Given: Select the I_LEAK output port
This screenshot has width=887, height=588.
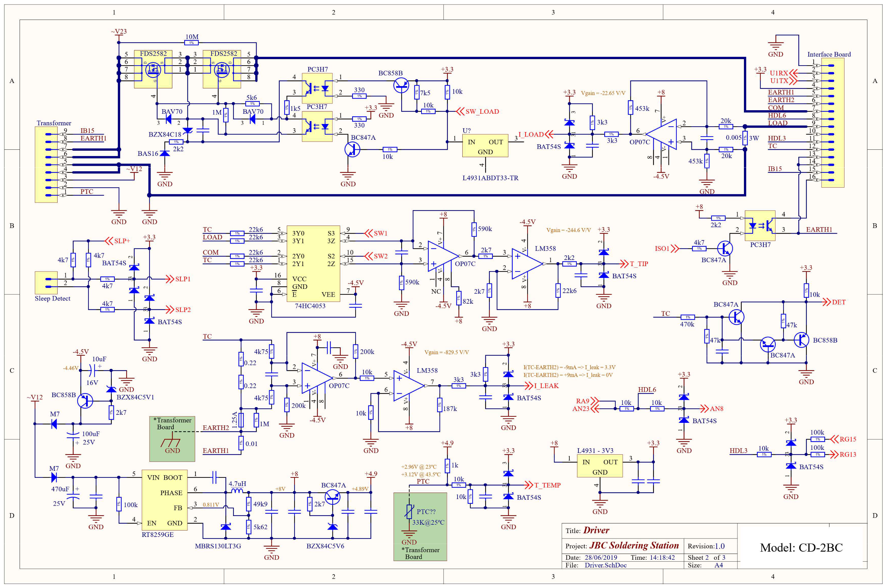Looking at the screenshot, I should (x=541, y=386).
